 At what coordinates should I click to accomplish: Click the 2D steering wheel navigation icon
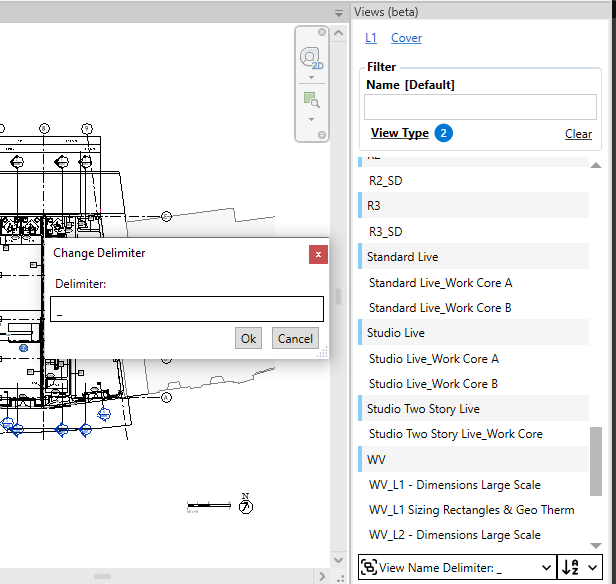click(311, 57)
